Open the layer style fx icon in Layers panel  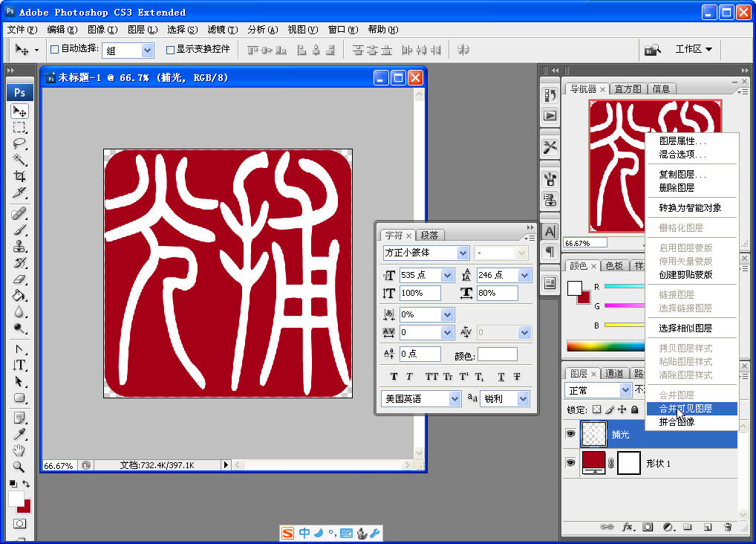pyautogui.click(x=627, y=527)
